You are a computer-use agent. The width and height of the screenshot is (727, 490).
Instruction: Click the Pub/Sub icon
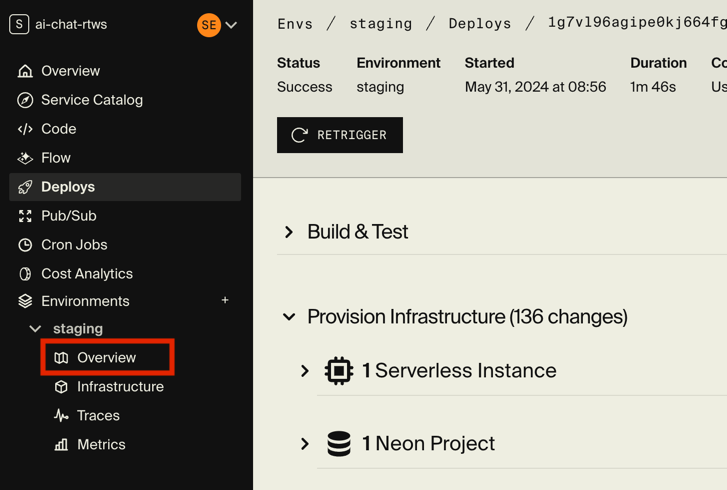click(x=25, y=216)
